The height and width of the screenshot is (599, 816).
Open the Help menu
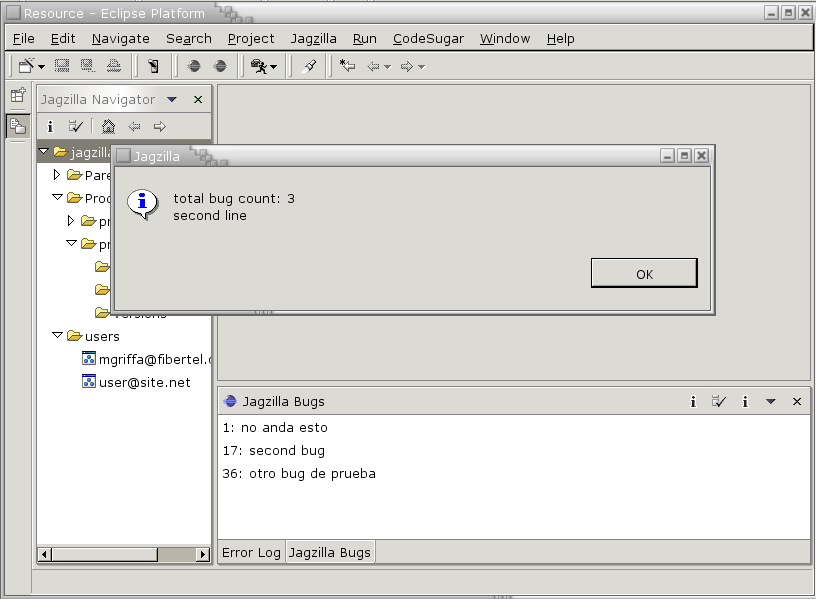coord(560,39)
